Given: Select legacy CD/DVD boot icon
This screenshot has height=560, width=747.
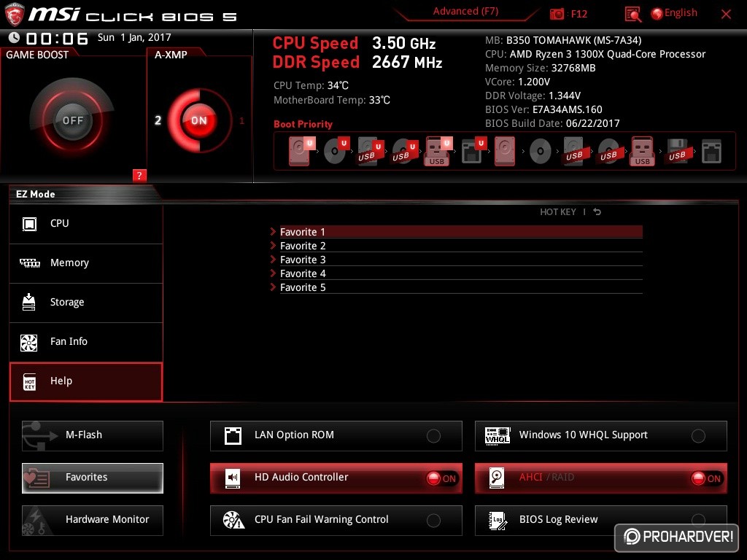Looking at the screenshot, I should pyautogui.click(x=541, y=152).
